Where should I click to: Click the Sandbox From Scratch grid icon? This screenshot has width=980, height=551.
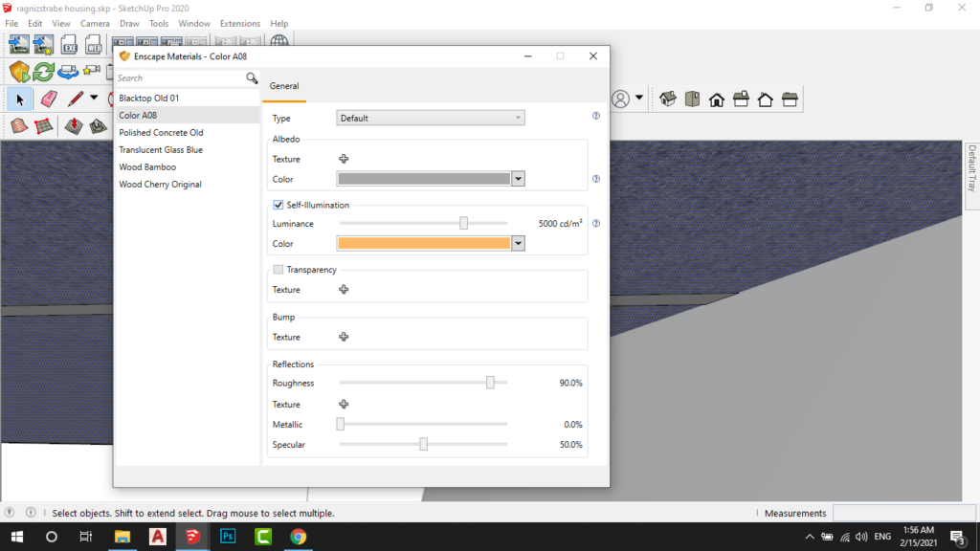pos(44,125)
